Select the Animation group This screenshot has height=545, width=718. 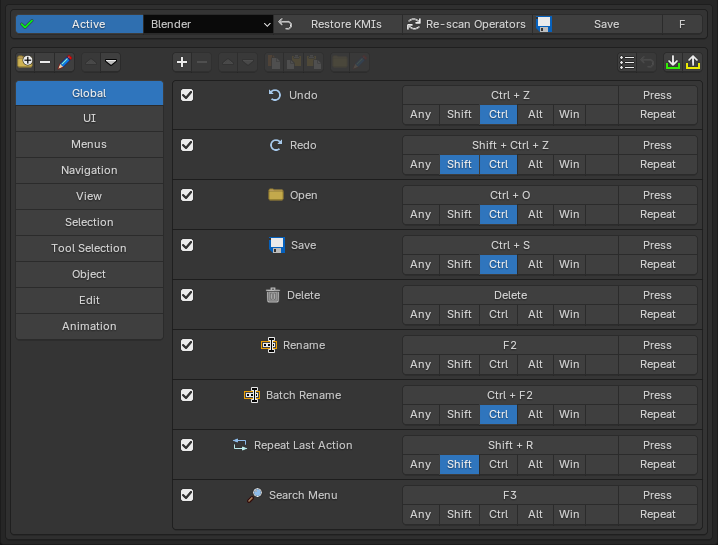coord(89,326)
